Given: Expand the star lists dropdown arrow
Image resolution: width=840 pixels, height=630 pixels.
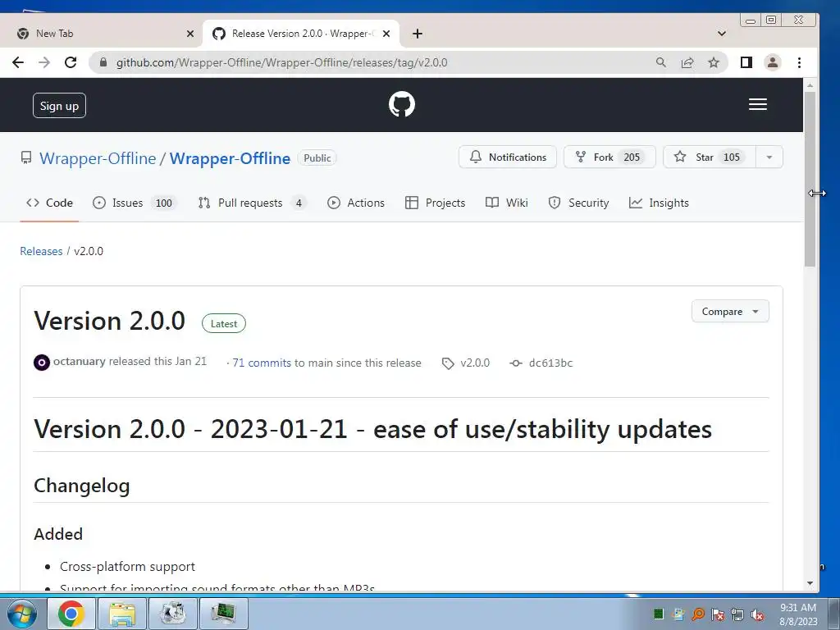Looking at the screenshot, I should point(769,157).
